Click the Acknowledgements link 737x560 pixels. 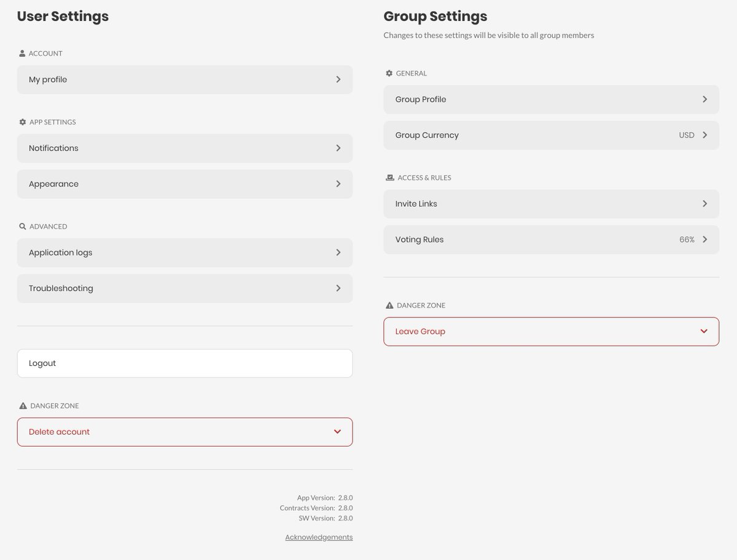click(x=319, y=537)
